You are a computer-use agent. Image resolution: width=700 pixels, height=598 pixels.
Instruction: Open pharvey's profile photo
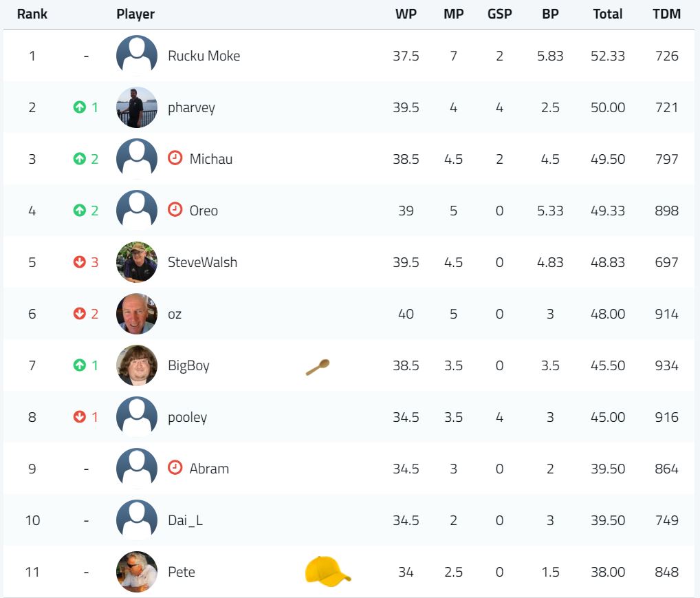[137, 107]
